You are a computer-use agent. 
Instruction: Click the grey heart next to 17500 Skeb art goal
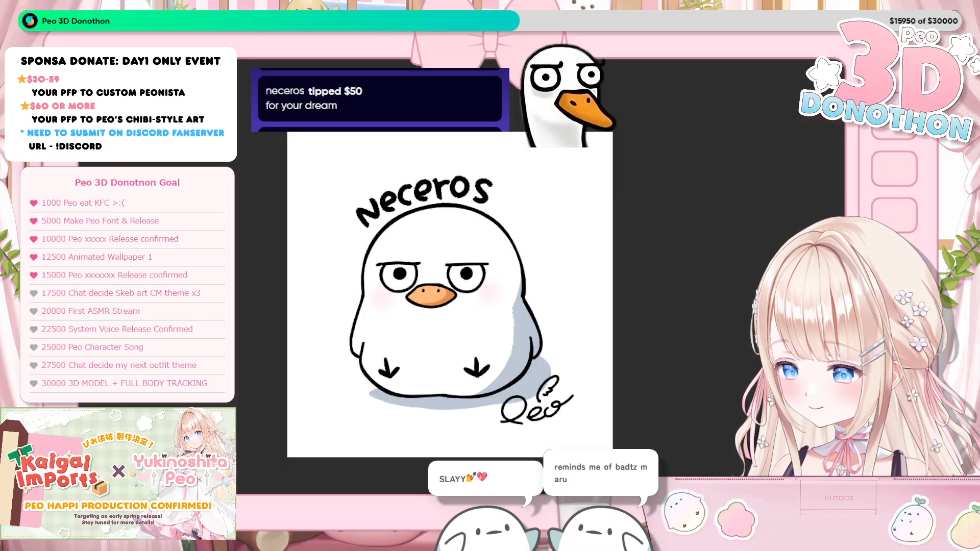(x=34, y=293)
